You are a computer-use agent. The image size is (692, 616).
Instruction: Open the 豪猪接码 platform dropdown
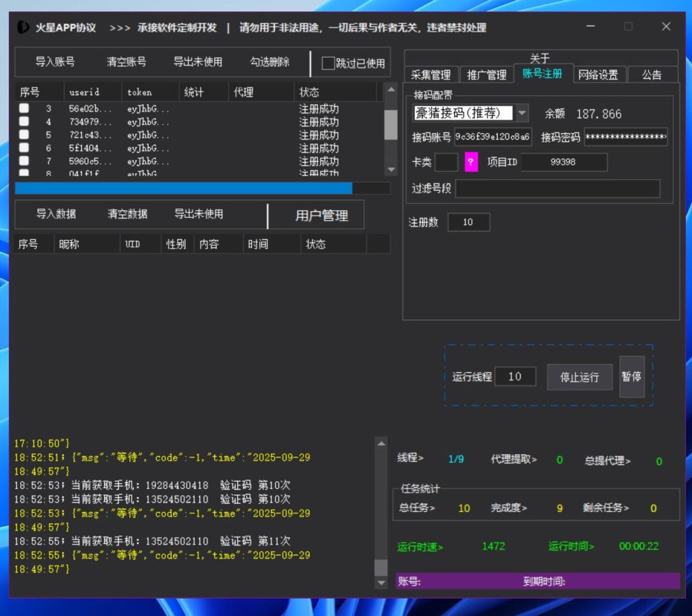pos(522,113)
